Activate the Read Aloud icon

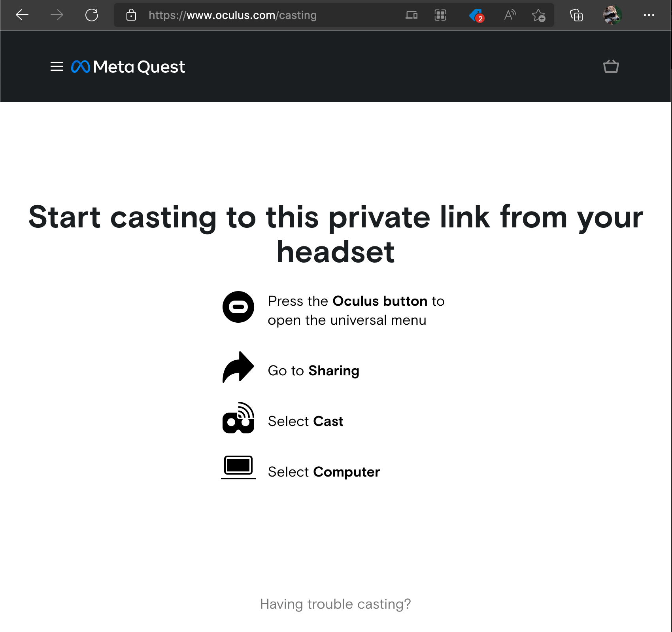[510, 15]
